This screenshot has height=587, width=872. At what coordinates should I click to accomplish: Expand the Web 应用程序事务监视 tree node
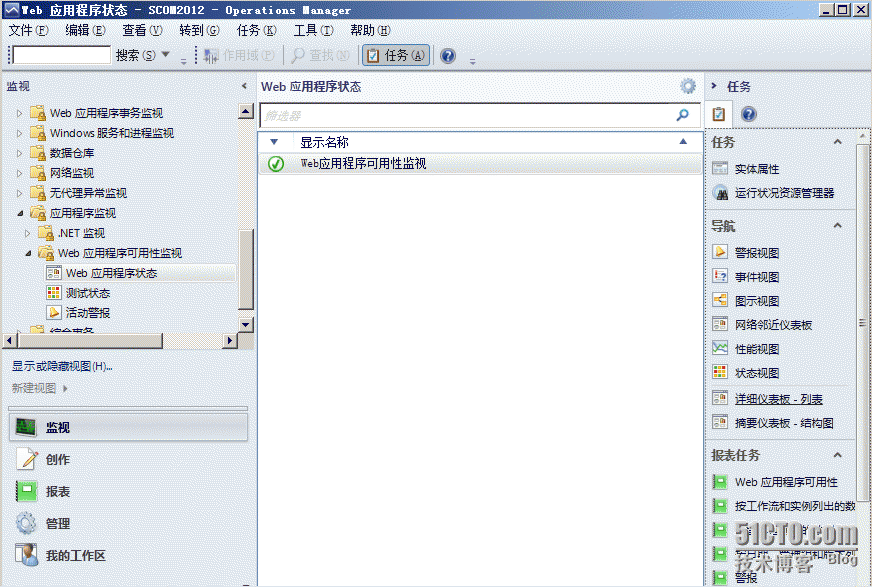[19, 113]
